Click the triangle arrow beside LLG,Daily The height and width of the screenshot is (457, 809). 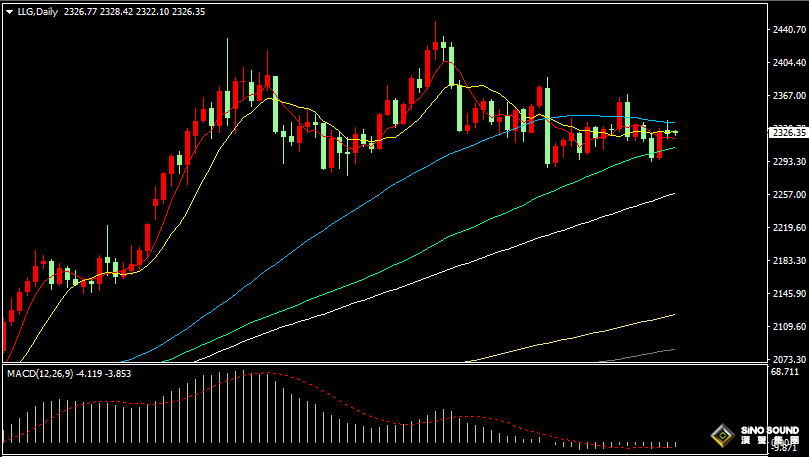tap(8, 11)
